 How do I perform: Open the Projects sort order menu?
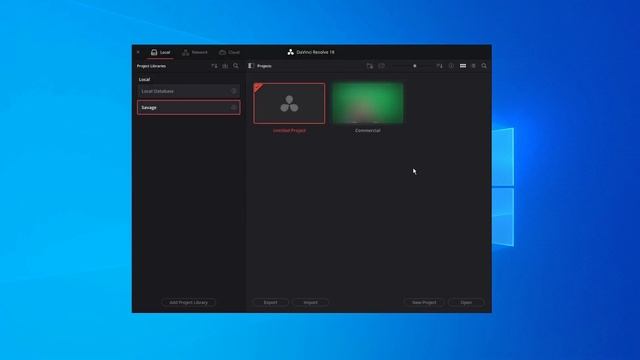pos(440,66)
